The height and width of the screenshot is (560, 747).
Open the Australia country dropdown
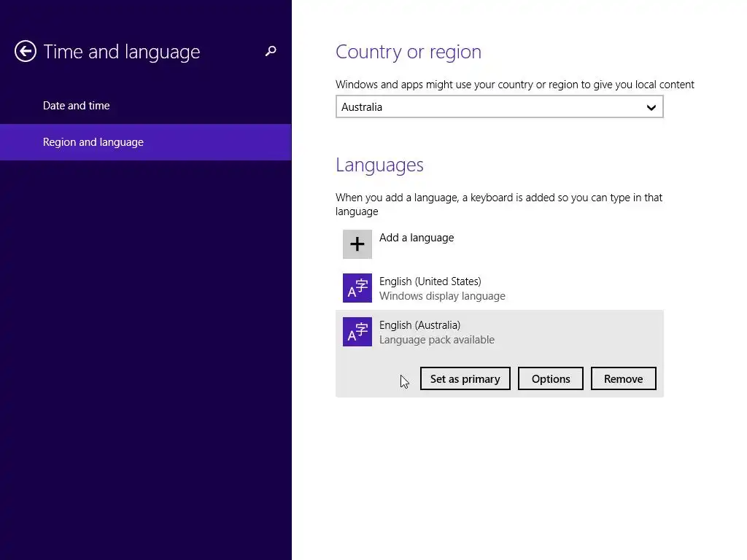coord(499,106)
